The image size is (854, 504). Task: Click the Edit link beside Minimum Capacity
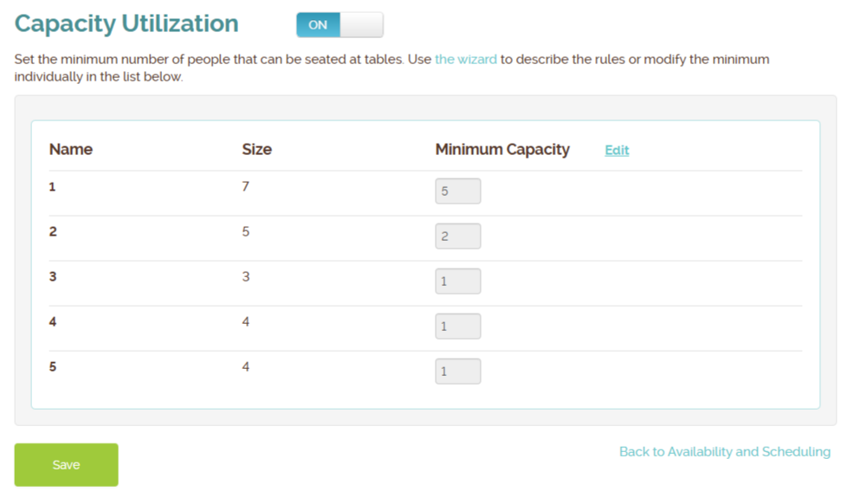tap(617, 151)
